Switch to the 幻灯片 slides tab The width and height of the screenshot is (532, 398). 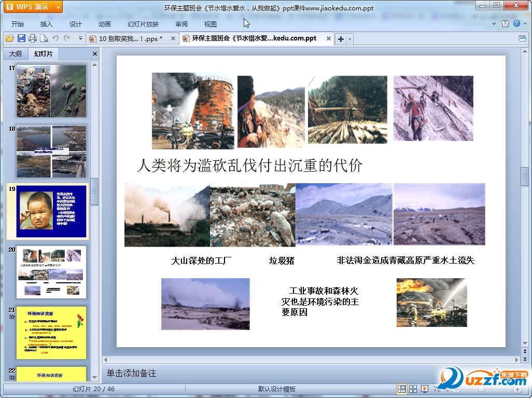(44, 53)
